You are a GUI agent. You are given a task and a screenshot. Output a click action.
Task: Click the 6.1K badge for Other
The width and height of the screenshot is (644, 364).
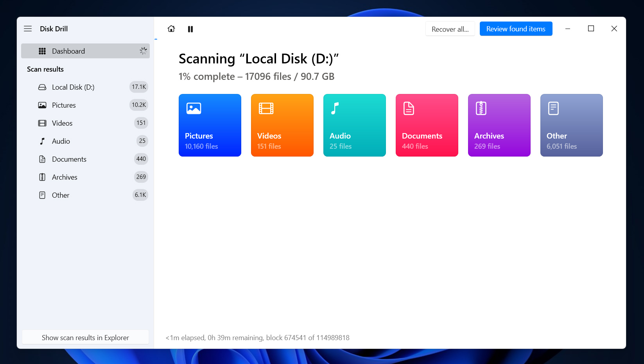pos(140,195)
